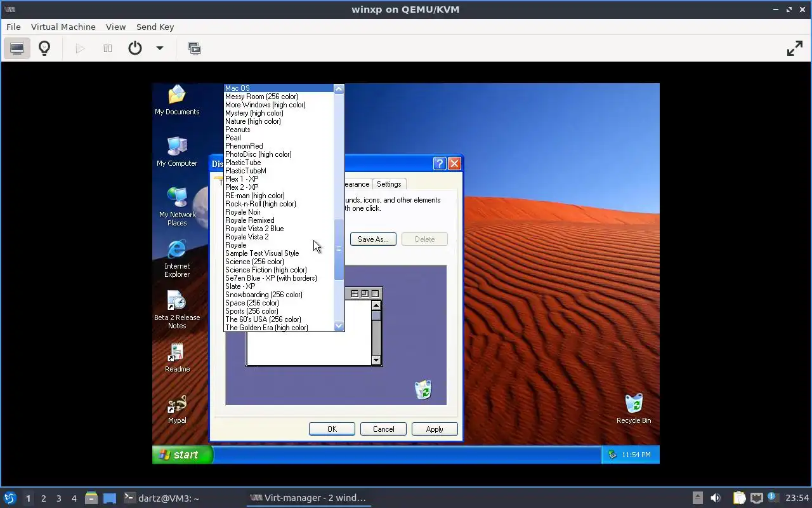This screenshot has width=812, height=508.
Task: Click Apply in Display Properties
Action: point(435,429)
